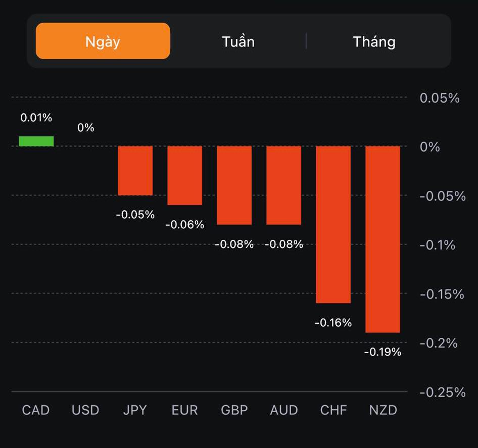Click the CHF currency label
The height and width of the screenshot is (448, 478).
pos(333,410)
